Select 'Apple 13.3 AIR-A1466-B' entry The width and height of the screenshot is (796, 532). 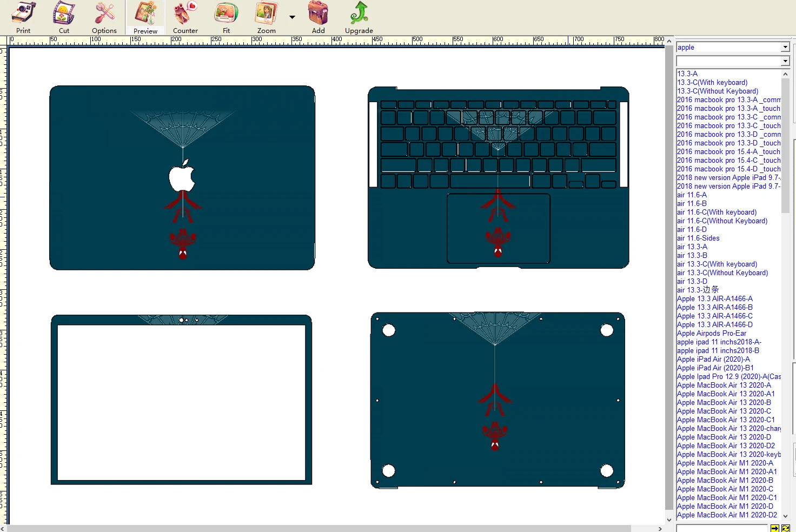pyautogui.click(x=715, y=307)
